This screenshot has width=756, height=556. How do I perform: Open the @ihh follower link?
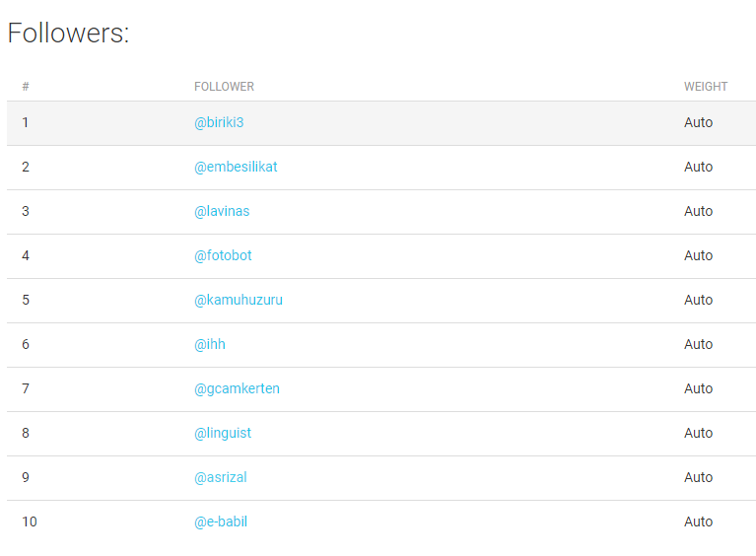point(210,344)
